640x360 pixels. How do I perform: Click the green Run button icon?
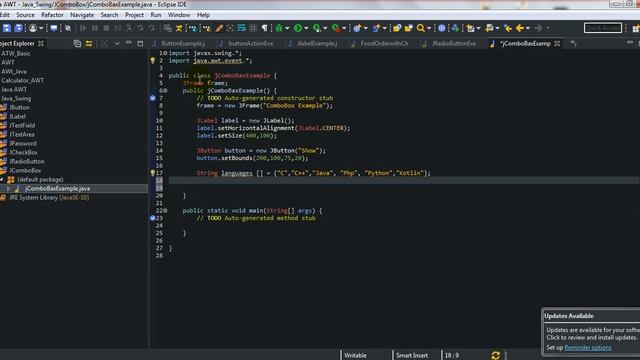(x=298, y=28)
